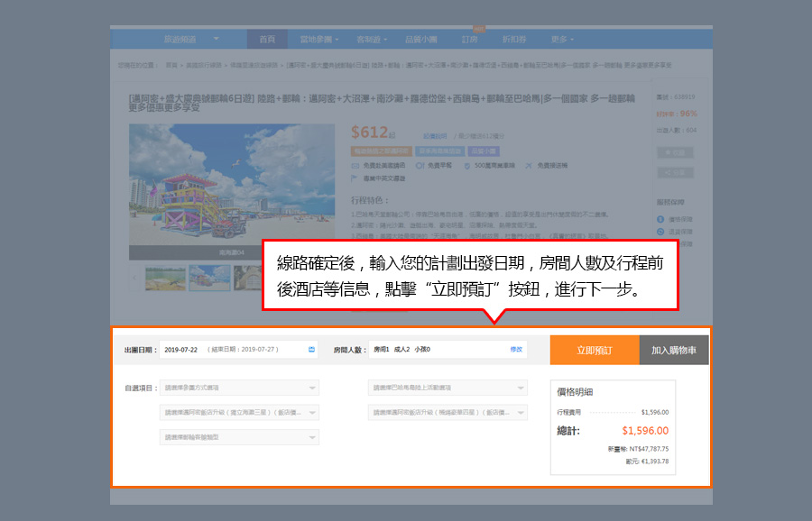Open the cruise cabin type dropdown
The image size is (812, 521).
point(239,437)
